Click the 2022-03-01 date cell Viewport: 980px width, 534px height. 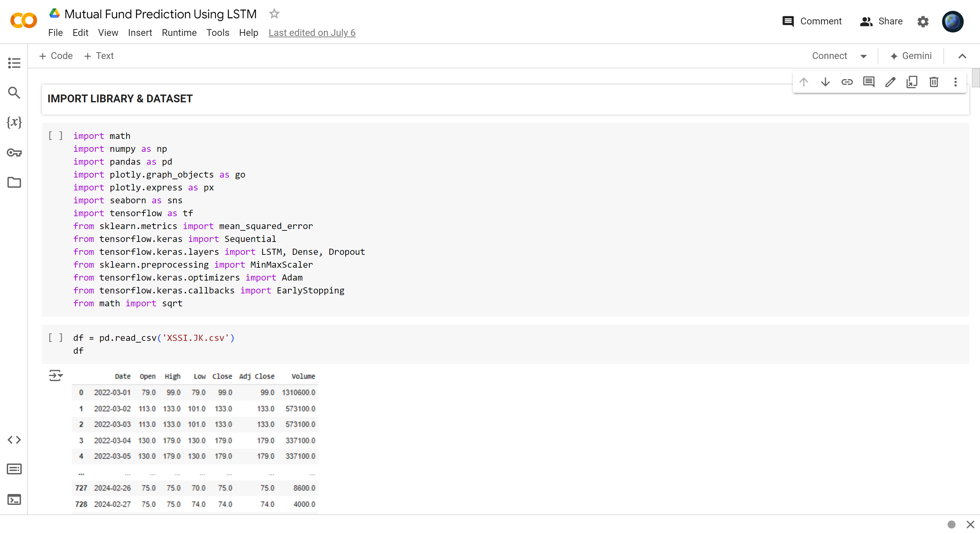coord(112,392)
